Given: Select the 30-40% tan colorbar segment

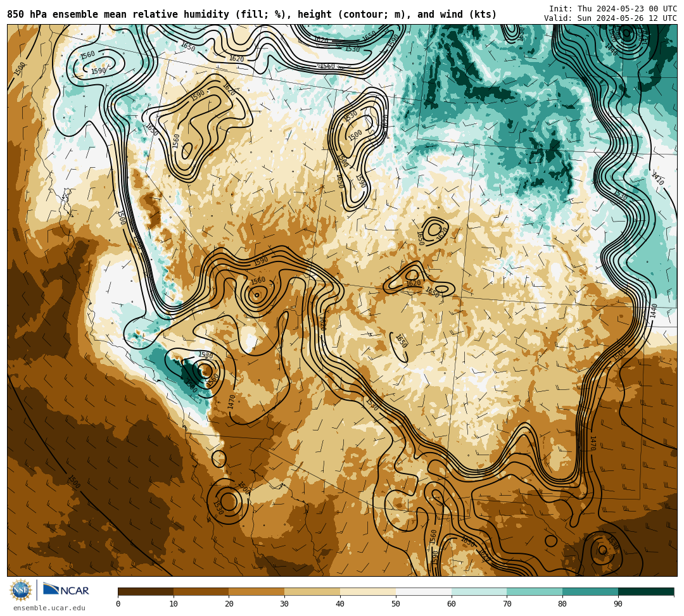Looking at the screenshot, I should click(x=312, y=591).
